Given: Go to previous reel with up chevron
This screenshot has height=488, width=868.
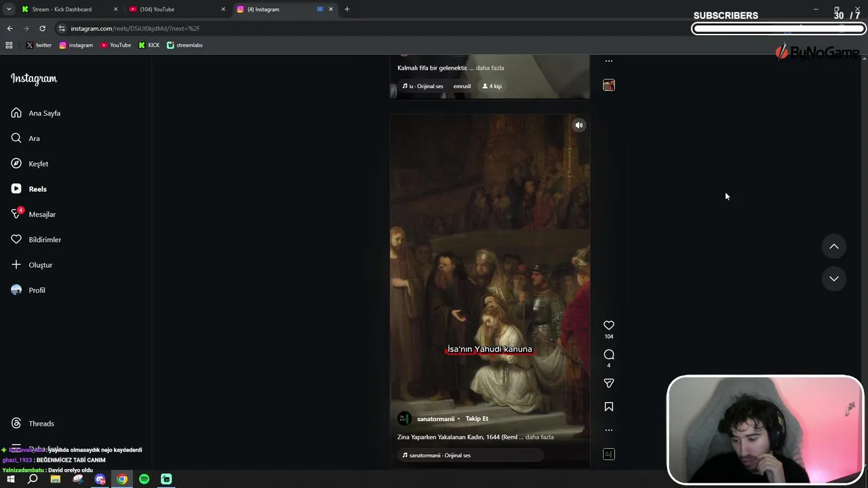Looking at the screenshot, I should 834,247.
